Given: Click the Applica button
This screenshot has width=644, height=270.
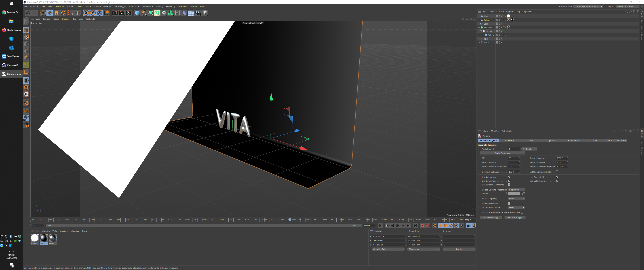Looking at the screenshot, I should (459, 249).
